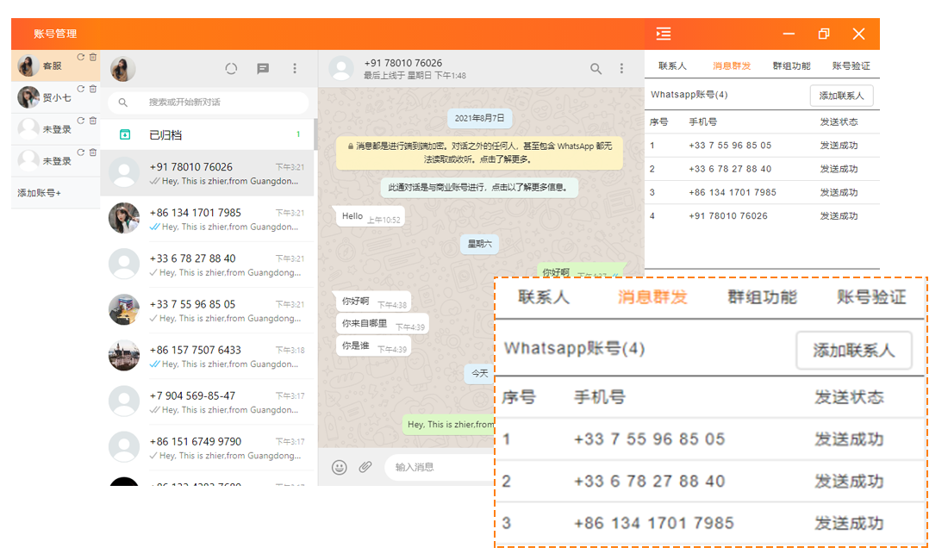Click the archive box icon beside 已归档
Viewport: 948px width, 560px height.
(125, 134)
